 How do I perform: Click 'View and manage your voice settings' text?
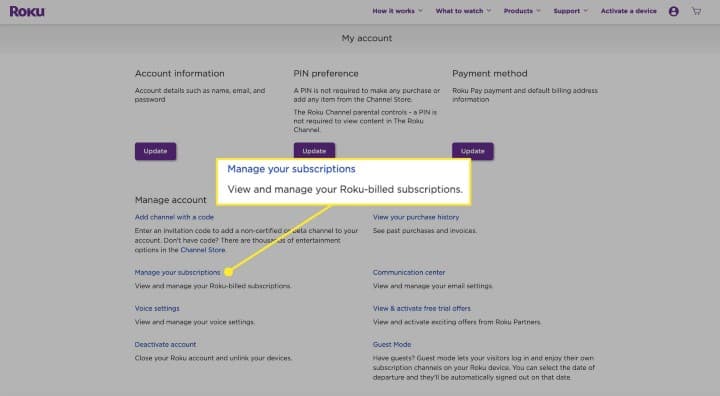click(194, 322)
